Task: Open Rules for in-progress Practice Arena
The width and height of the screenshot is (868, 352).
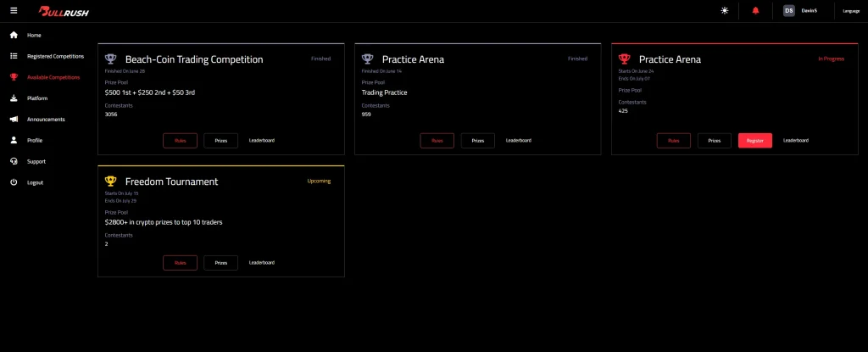Action: tap(674, 140)
